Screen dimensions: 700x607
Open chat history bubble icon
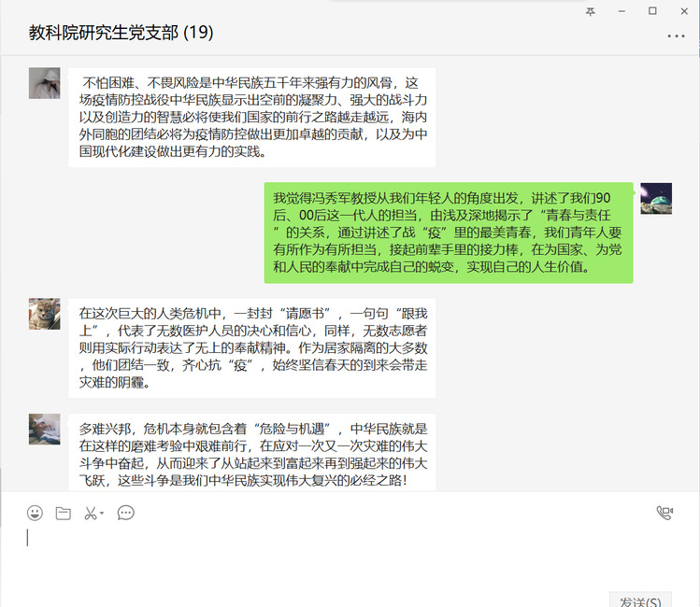(x=125, y=513)
